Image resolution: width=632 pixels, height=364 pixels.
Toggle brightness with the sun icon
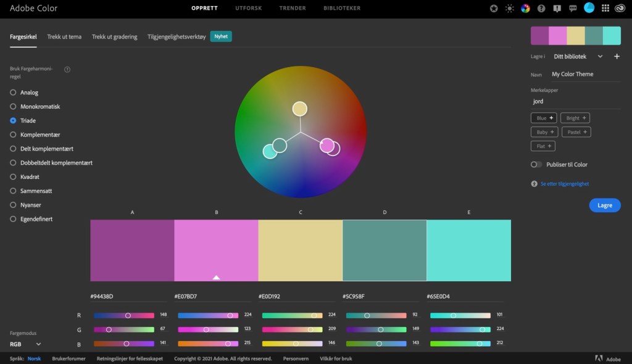pyautogui.click(x=510, y=9)
